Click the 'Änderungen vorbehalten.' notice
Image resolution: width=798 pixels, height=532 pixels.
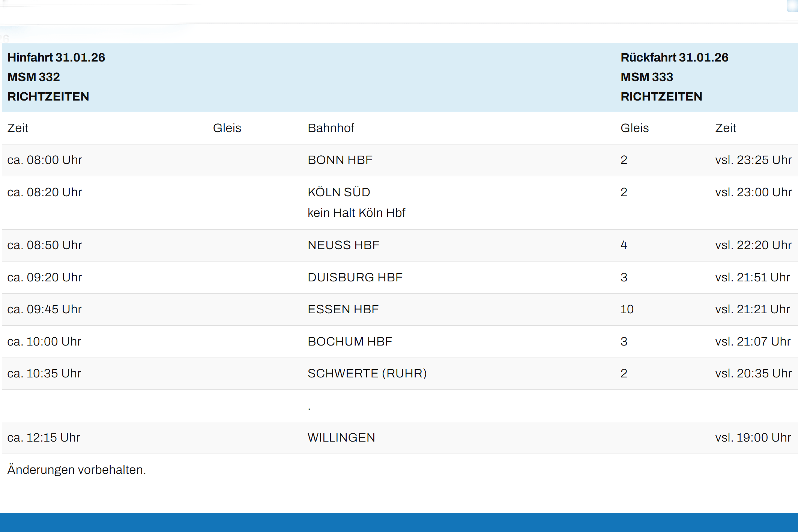pyautogui.click(x=77, y=470)
